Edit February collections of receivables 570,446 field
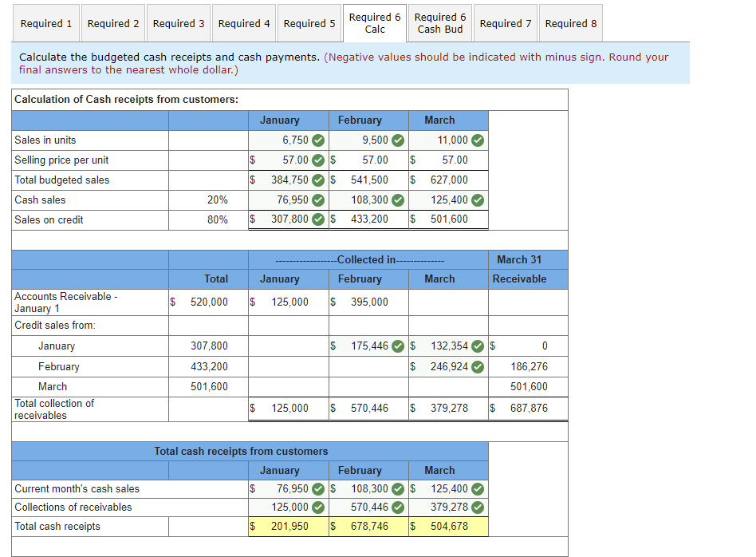The height and width of the screenshot is (557, 756). click(369, 507)
